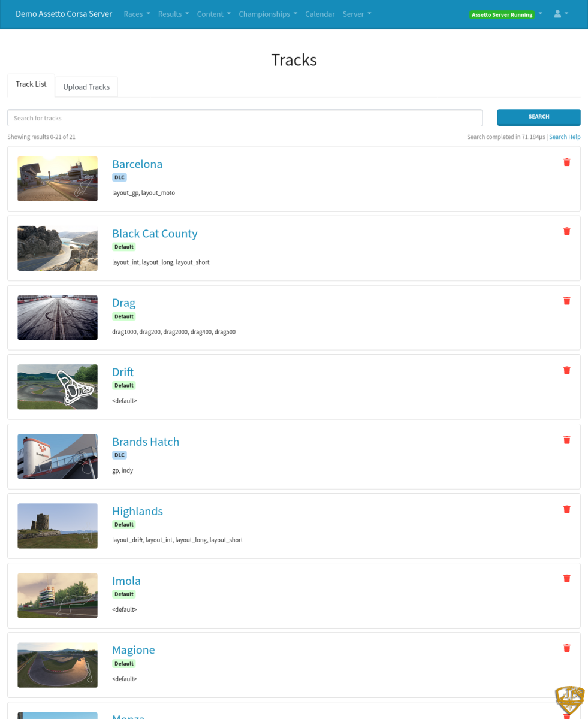Delete Brands Hatch with the trash icon
588x719 pixels.
click(566, 440)
